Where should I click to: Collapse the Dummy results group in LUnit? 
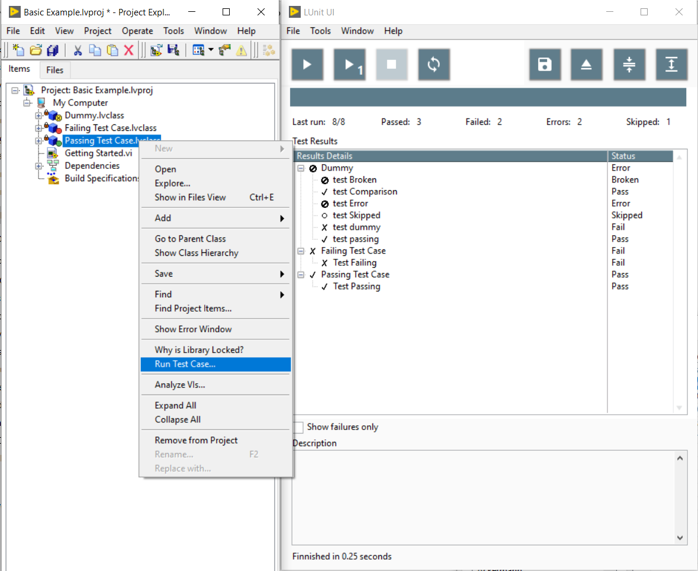[x=300, y=168]
